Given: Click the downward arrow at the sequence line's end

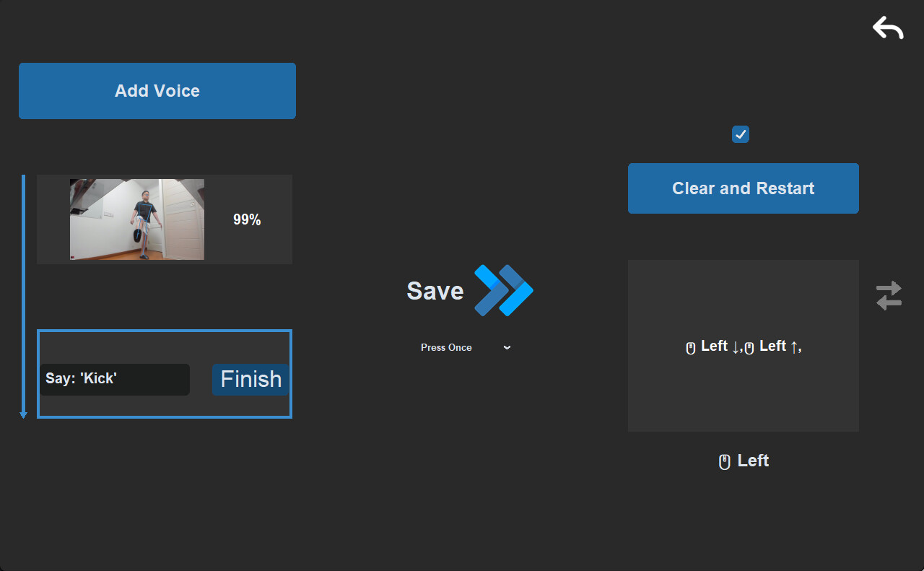Looking at the screenshot, I should (x=23, y=414).
